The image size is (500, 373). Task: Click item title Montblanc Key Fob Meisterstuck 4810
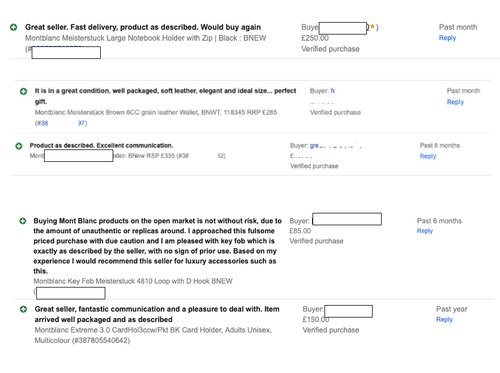133,281
